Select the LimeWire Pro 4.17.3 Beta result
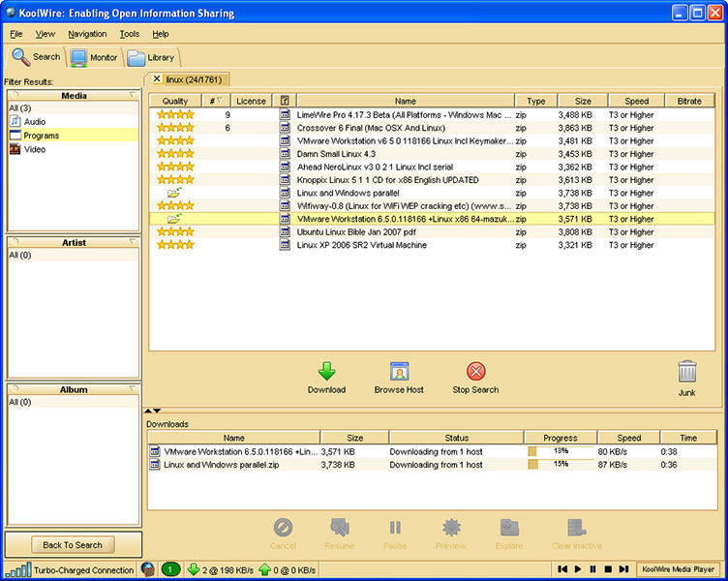 (x=432, y=114)
